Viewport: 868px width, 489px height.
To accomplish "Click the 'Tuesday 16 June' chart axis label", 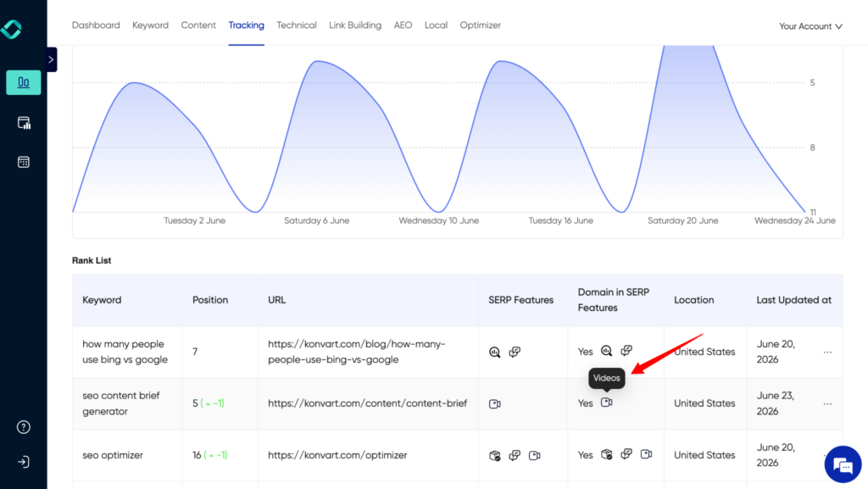I will (561, 220).
